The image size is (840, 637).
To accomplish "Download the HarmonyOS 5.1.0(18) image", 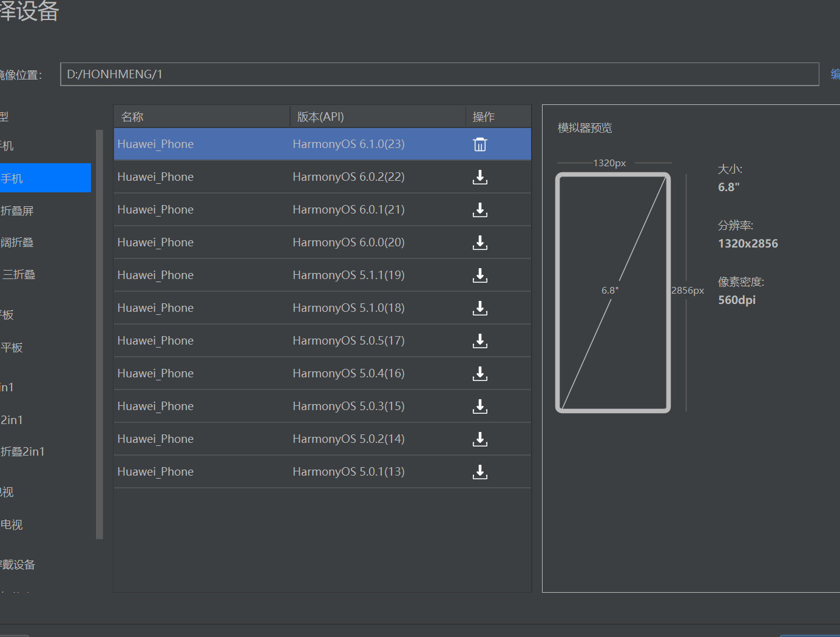I will pos(480,308).
